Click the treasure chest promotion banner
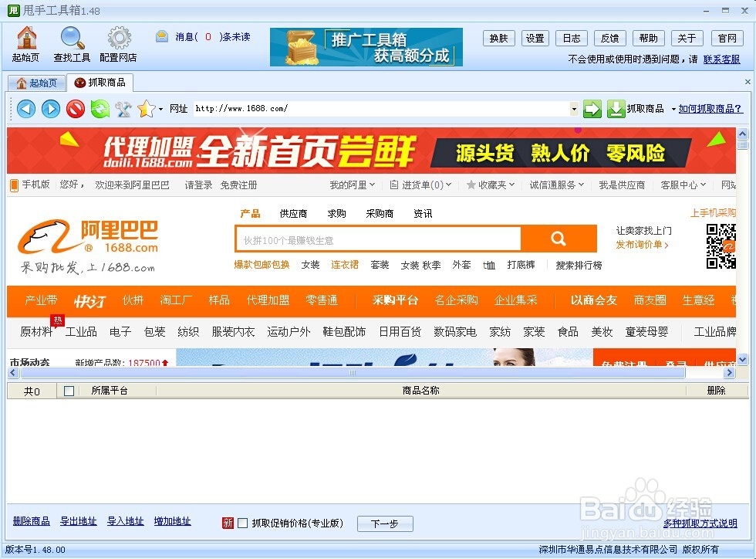The height and width of the screenshot is (559, 756). tap(366, 47)
